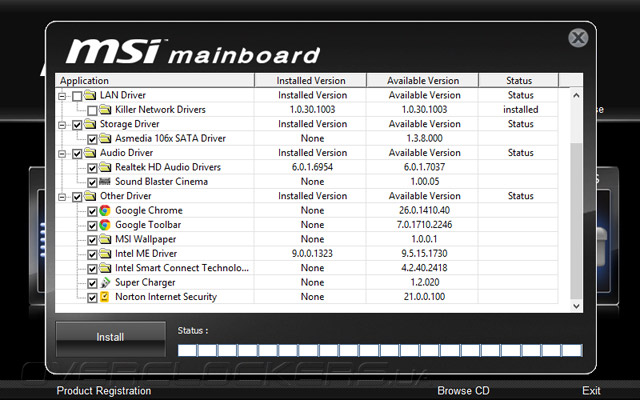Click the Intel Smart Connect Technology folder icon
This screenshot has width=640, height=400.
[105, 268]
